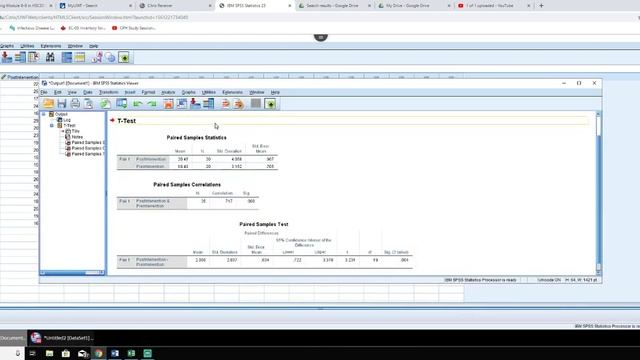Open the File menu in Viewer window
Image resolution: width=640 pixels, height=360 pixels.
pyautogui.click(x=44, y=93)
